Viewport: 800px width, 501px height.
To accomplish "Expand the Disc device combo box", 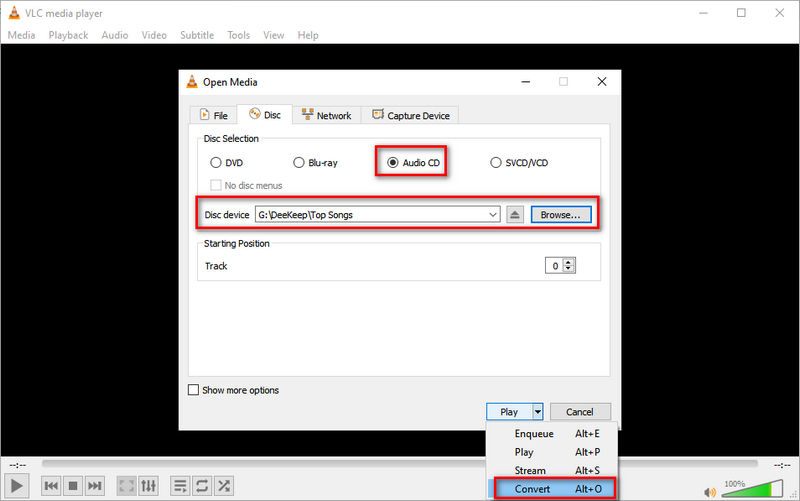I will click(493, 215).
